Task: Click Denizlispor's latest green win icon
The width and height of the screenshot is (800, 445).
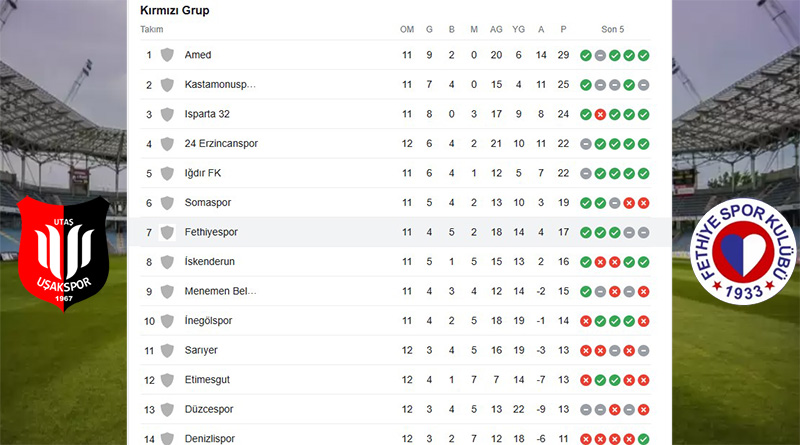Action: point(644,440)
